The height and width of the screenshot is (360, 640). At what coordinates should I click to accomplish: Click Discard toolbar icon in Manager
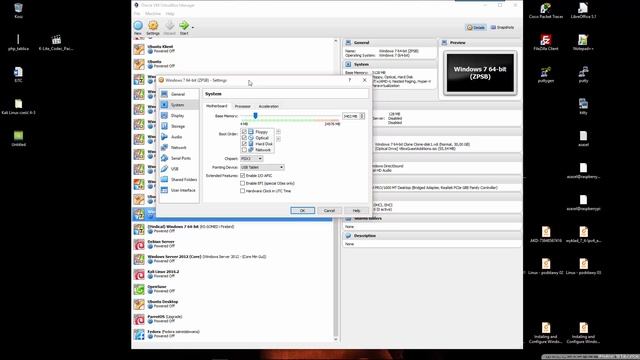click(169, 28)
